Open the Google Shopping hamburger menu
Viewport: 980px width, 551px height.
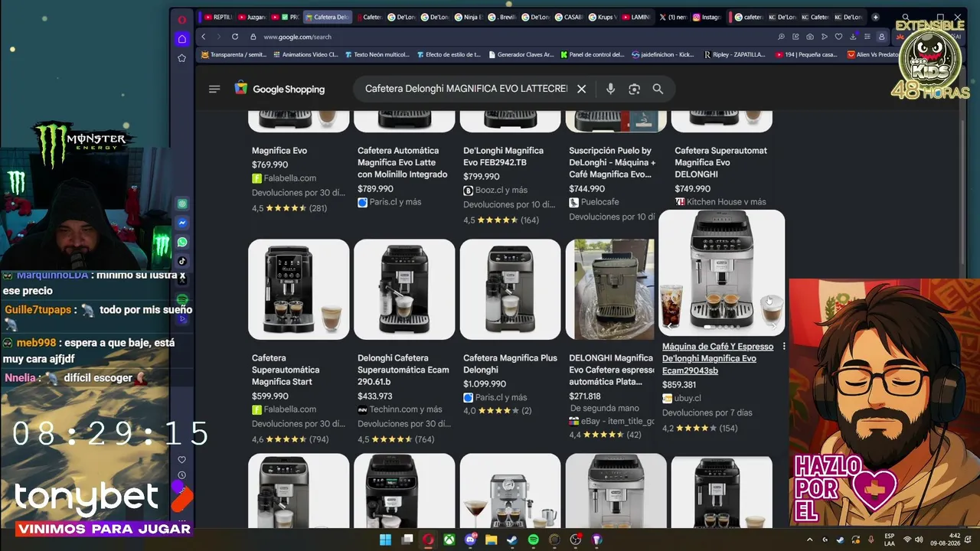pos(214,89)
